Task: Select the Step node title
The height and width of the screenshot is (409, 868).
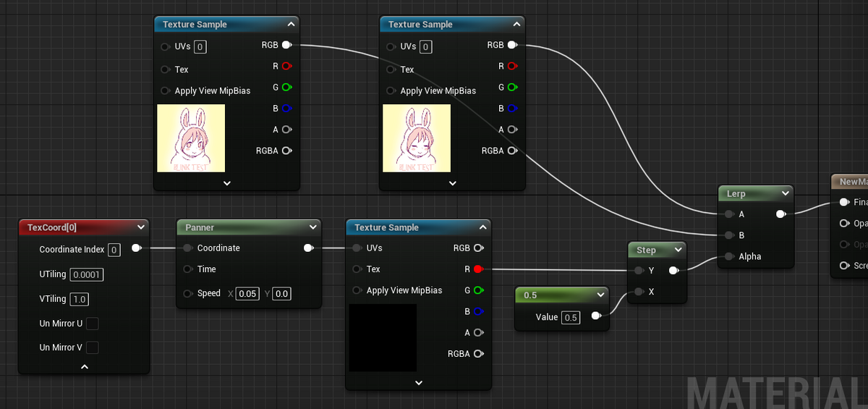Action: click(646, 250)
